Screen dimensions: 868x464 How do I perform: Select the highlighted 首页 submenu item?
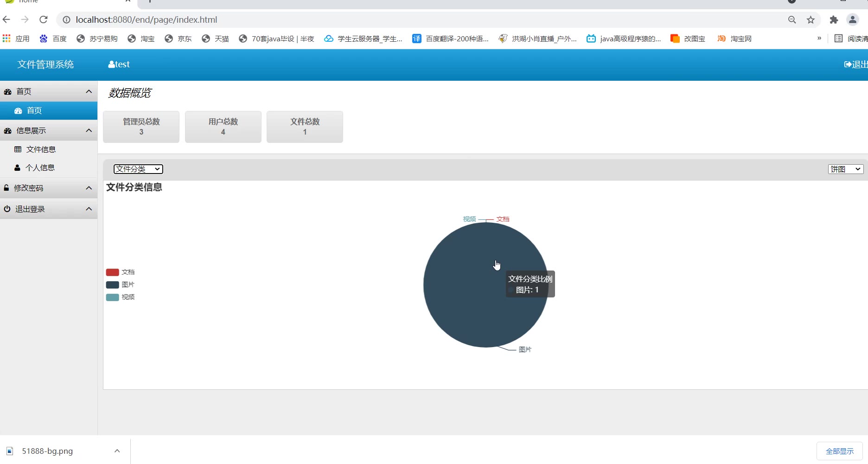(49, 110)
